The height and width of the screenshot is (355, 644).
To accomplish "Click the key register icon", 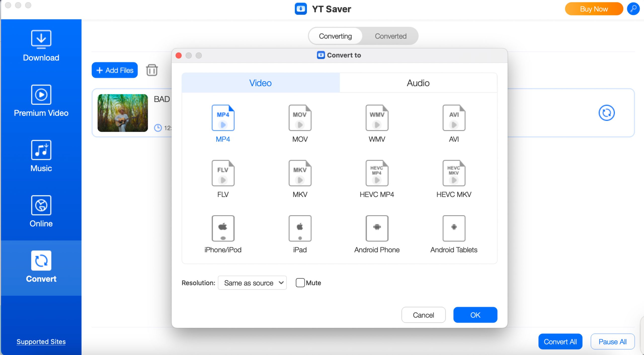I will coord(633,9).
